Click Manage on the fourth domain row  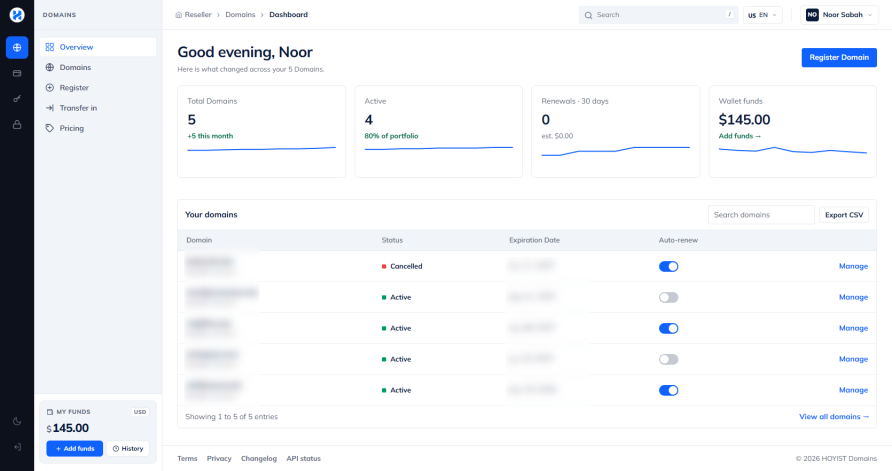coord(853,360)
